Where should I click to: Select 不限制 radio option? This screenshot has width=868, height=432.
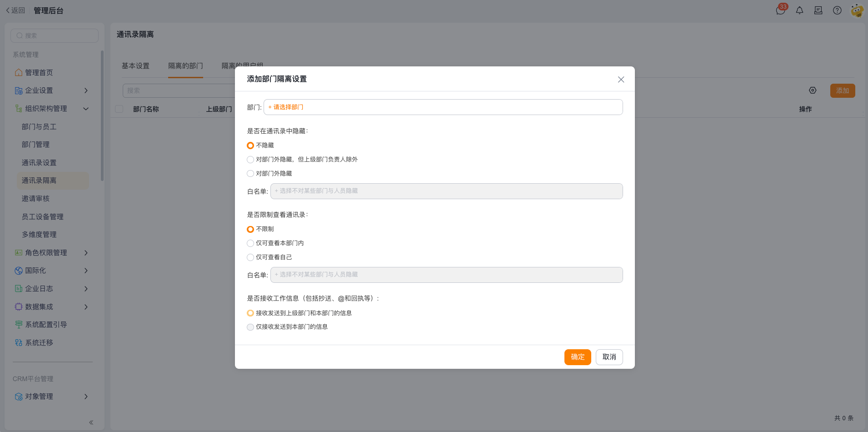point(250,229)
